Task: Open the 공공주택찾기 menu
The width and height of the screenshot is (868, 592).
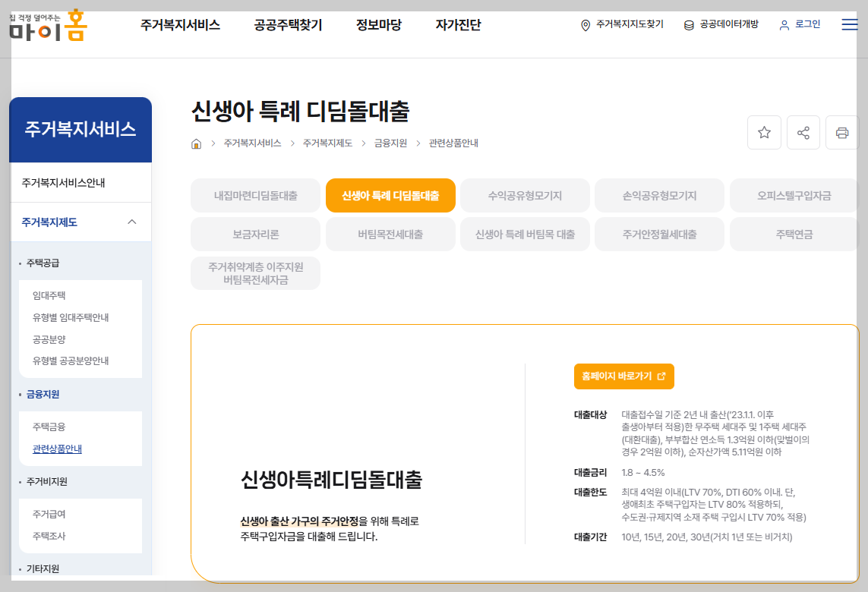Action: tap(286, 24)
